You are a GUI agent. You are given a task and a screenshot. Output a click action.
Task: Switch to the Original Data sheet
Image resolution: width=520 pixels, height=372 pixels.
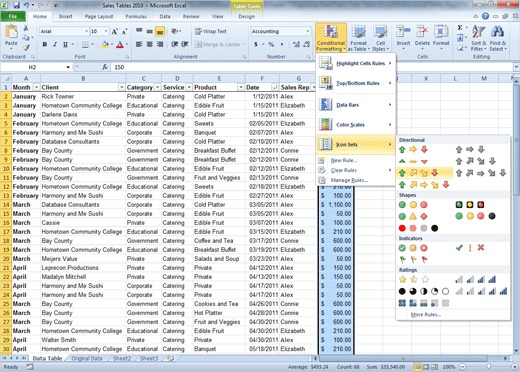87,358
